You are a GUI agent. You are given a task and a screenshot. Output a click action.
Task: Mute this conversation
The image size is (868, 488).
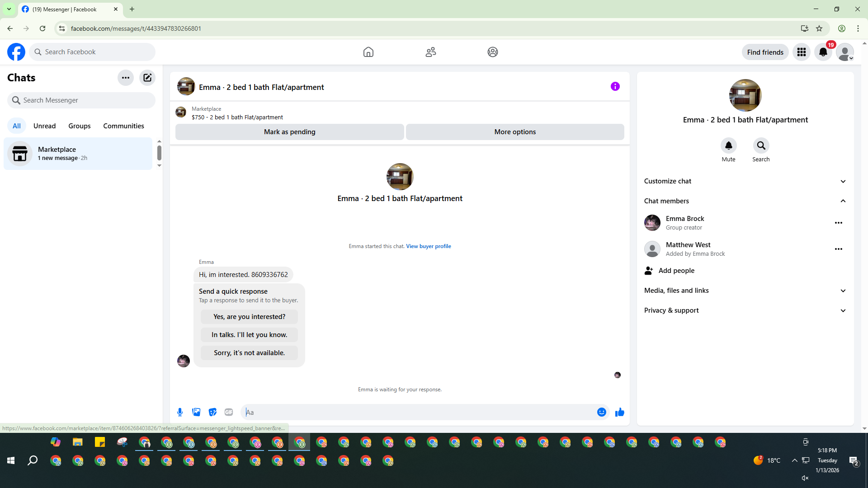pyautogui.click(x=728, y=146)
